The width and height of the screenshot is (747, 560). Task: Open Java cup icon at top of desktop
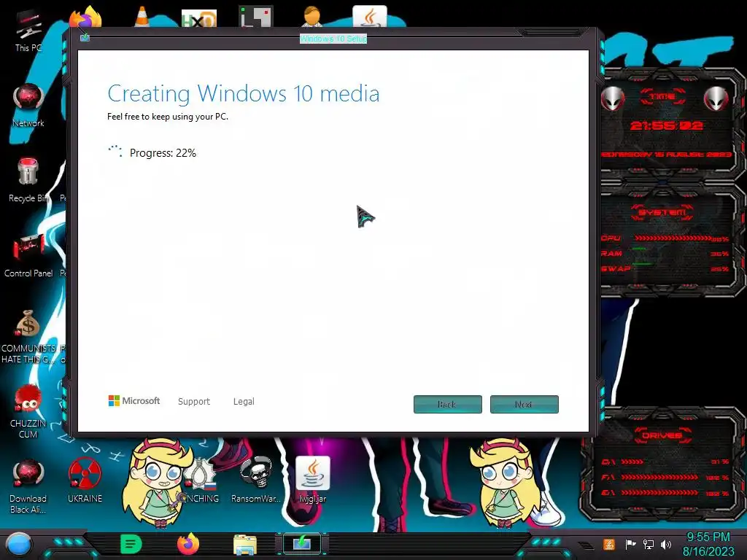(370, 17)
